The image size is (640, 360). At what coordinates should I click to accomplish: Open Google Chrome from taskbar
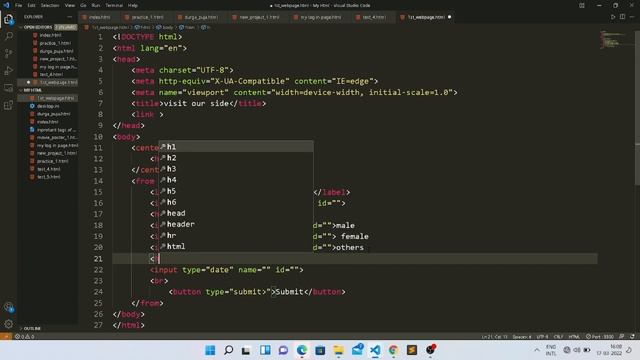click(393, 350)
